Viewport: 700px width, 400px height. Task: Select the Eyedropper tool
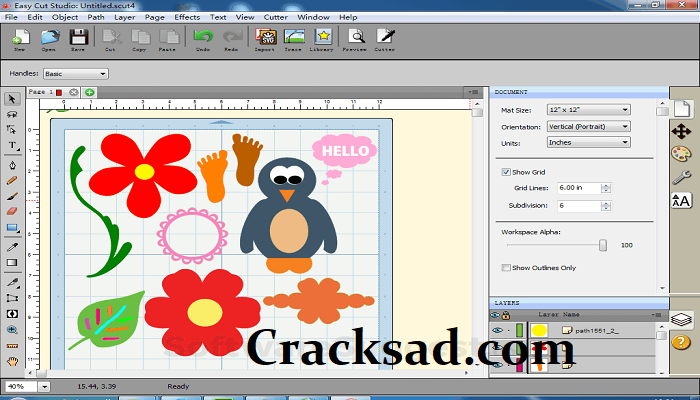coord(12,247)
